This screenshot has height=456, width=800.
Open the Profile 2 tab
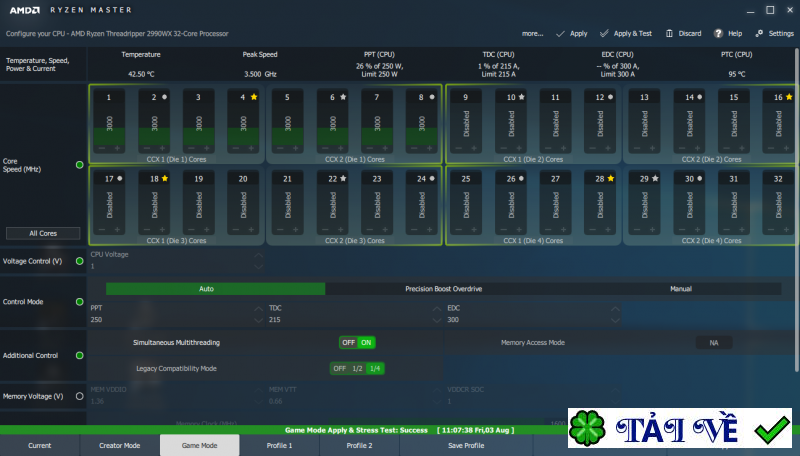tap(360, 445)
